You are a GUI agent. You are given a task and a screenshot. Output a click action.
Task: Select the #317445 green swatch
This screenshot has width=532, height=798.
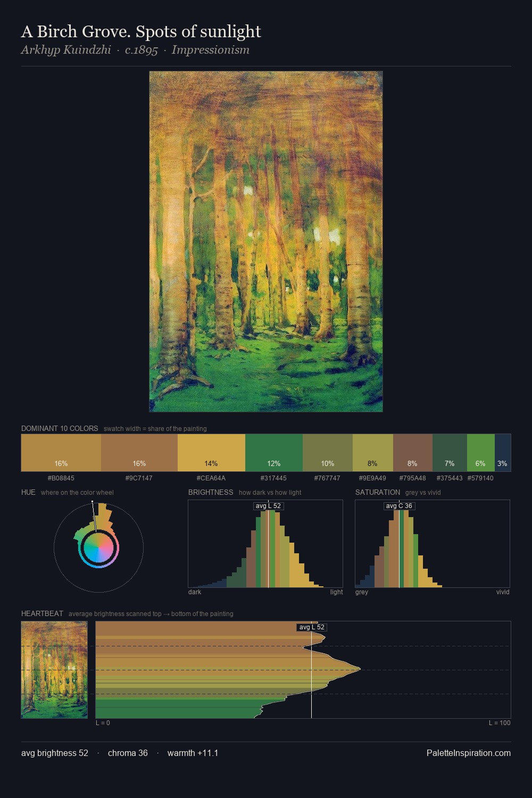click(x=274, y=453)
